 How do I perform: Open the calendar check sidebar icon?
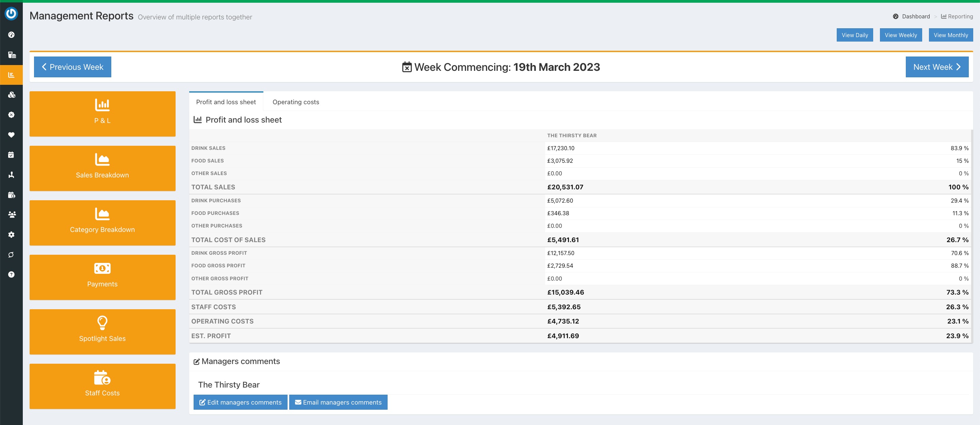point(11,155)
